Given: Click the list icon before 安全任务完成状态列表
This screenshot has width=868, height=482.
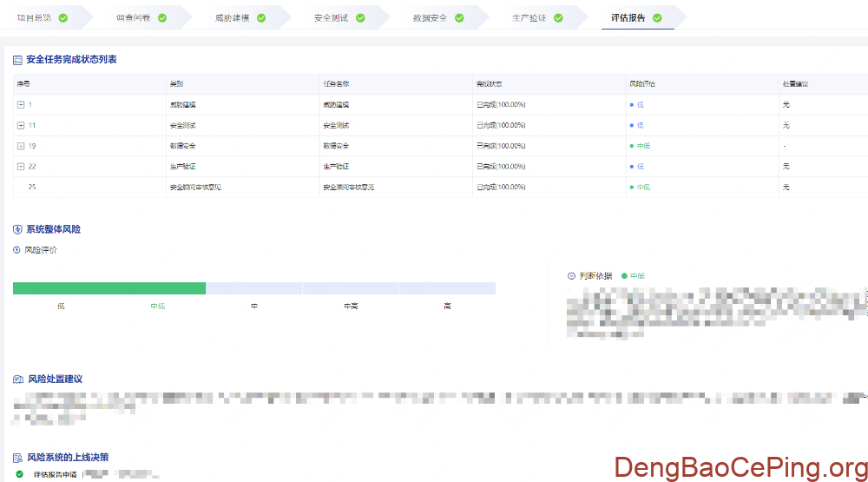Looking at the screenshot, I should (x=17, y=60).
